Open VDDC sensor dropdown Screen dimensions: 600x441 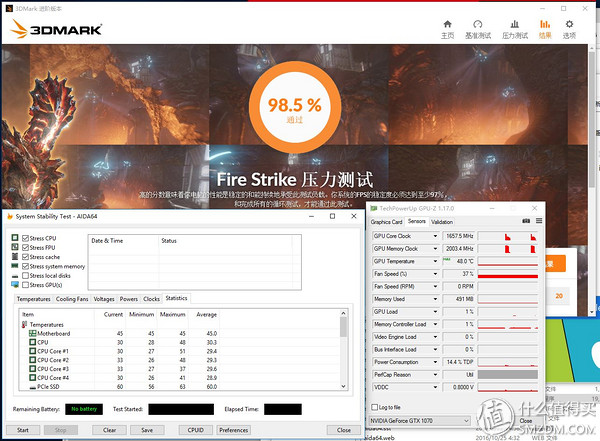(x=435, y=387)
